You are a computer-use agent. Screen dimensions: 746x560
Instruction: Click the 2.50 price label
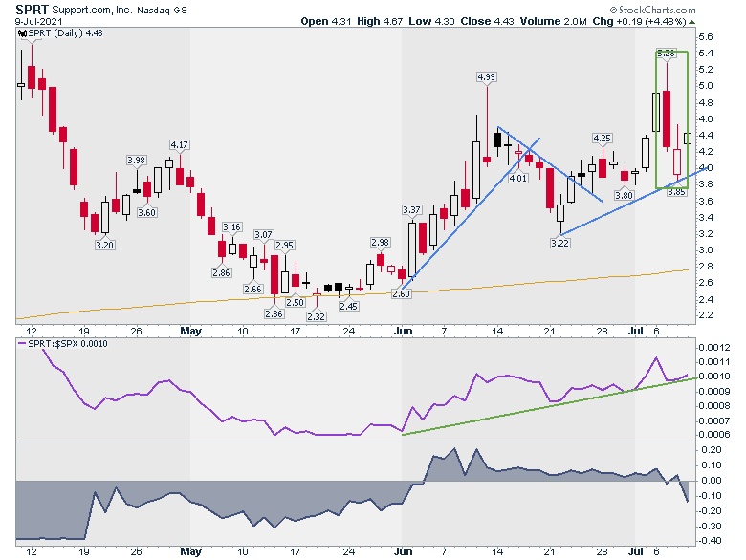pos(295,302)
